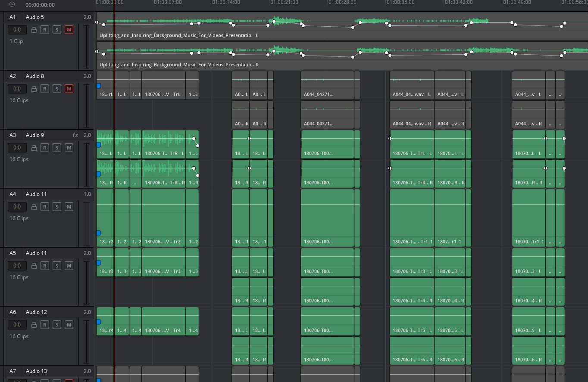Image resolution: width=588 pixels, height=382 pixels.
Task: Click the A1 volume field showing 0.0
Action: click(17, 30)
